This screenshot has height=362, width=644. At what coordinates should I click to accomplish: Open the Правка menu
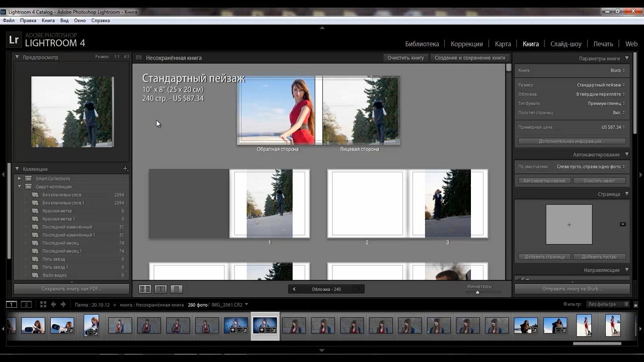(28, 21)
